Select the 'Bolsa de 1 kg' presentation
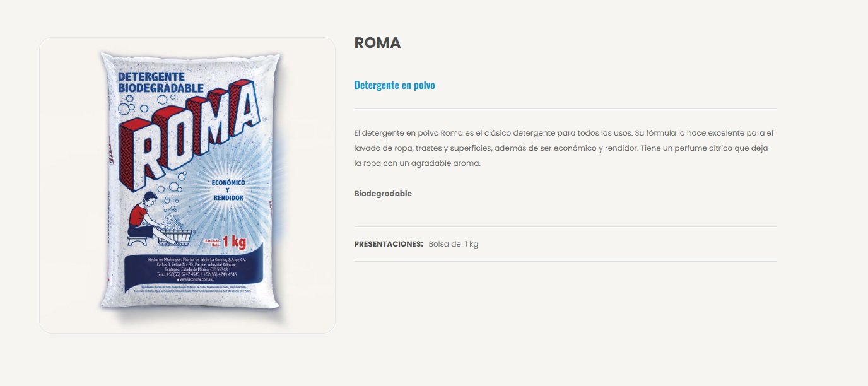 (x=453, y=244)
